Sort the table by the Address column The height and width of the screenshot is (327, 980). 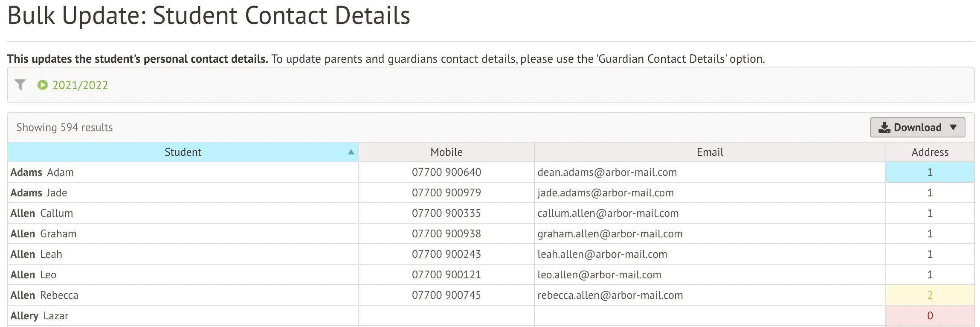pyautogui.click(x=930, y=152)
